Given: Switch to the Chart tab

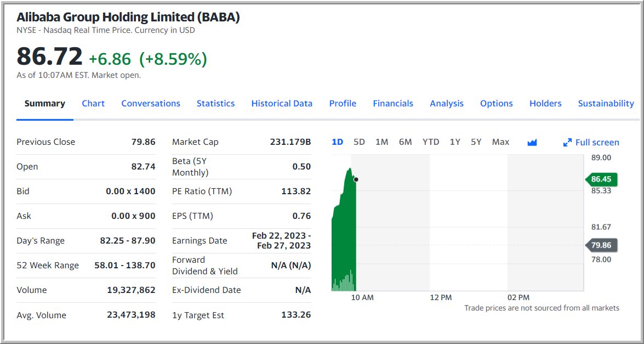Looking at the screenshot, I should (93, 104).
